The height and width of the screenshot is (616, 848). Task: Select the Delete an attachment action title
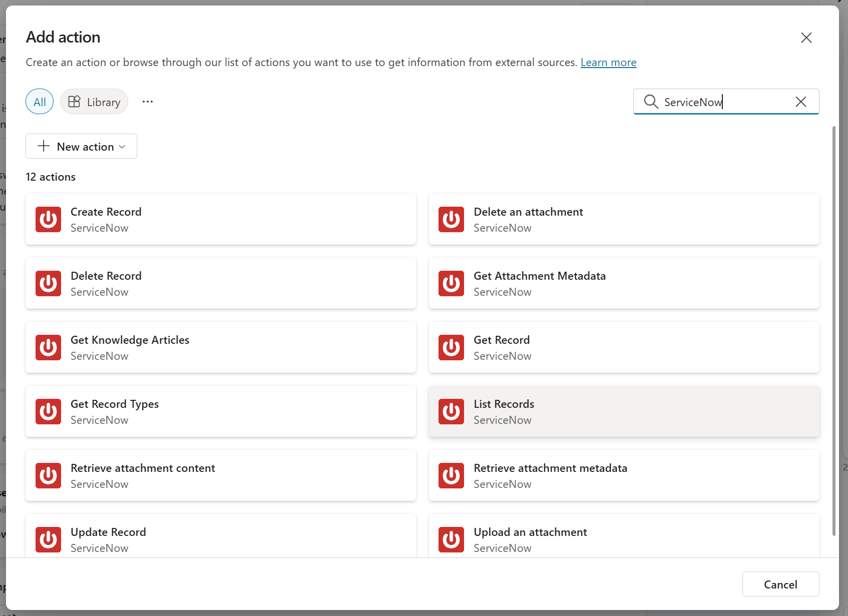click(528, 212)
